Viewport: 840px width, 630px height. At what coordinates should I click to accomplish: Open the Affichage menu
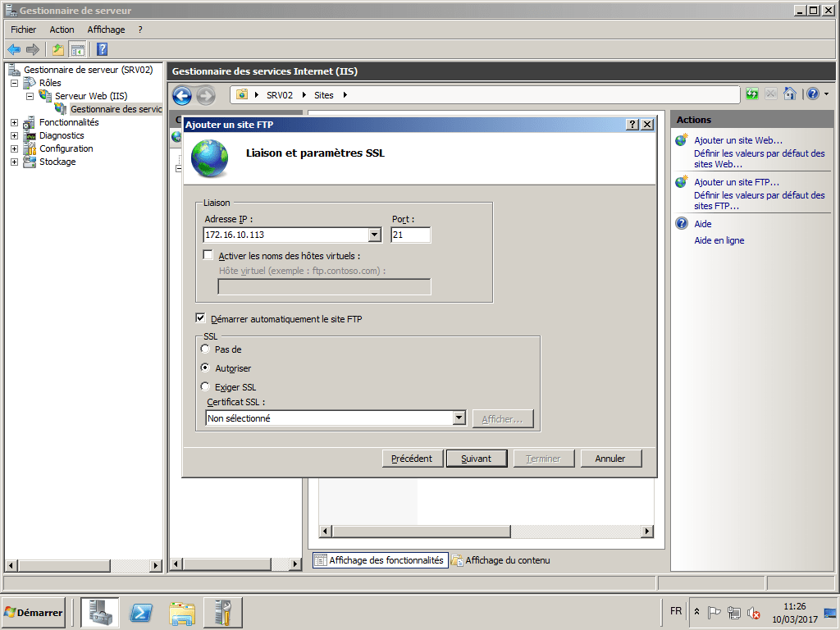pos(106,29)
